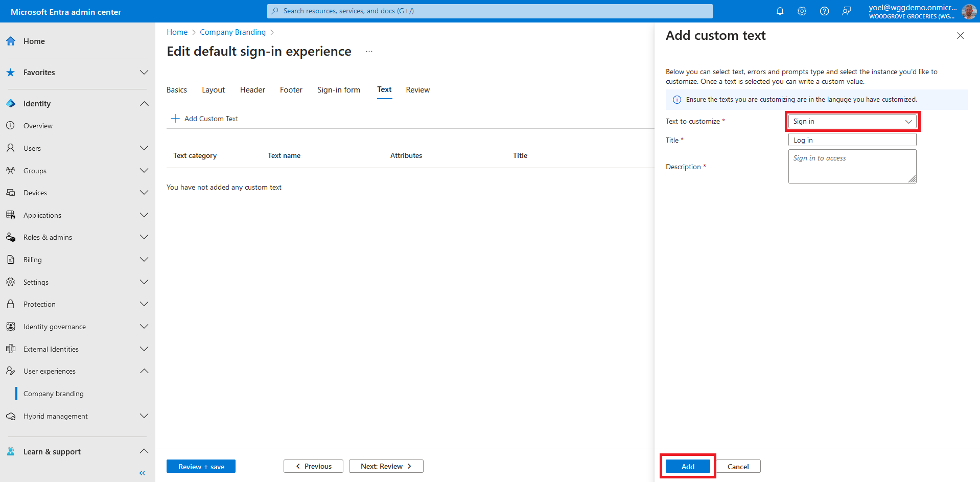Click the help question mark icon

824,11
